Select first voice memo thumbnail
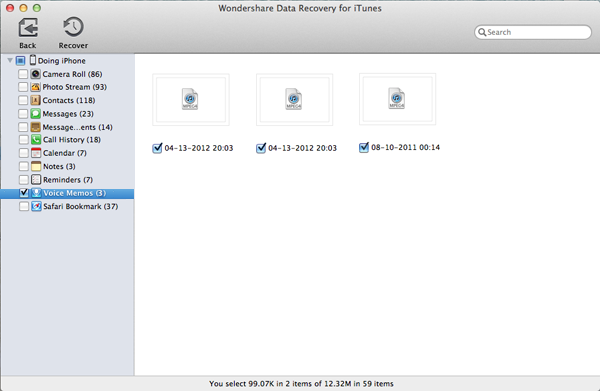This screenshot has height=391, width=600. click(x=191, y=99)
